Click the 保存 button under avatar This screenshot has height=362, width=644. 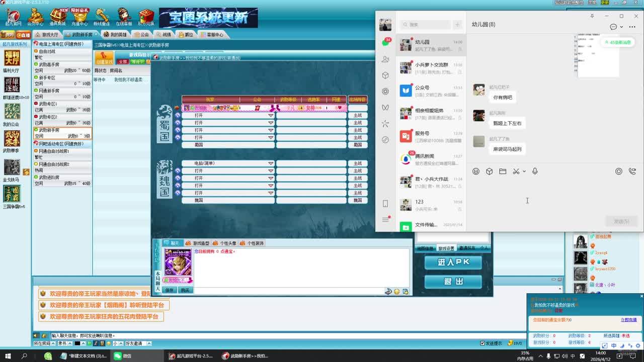(x=169, y=291)
